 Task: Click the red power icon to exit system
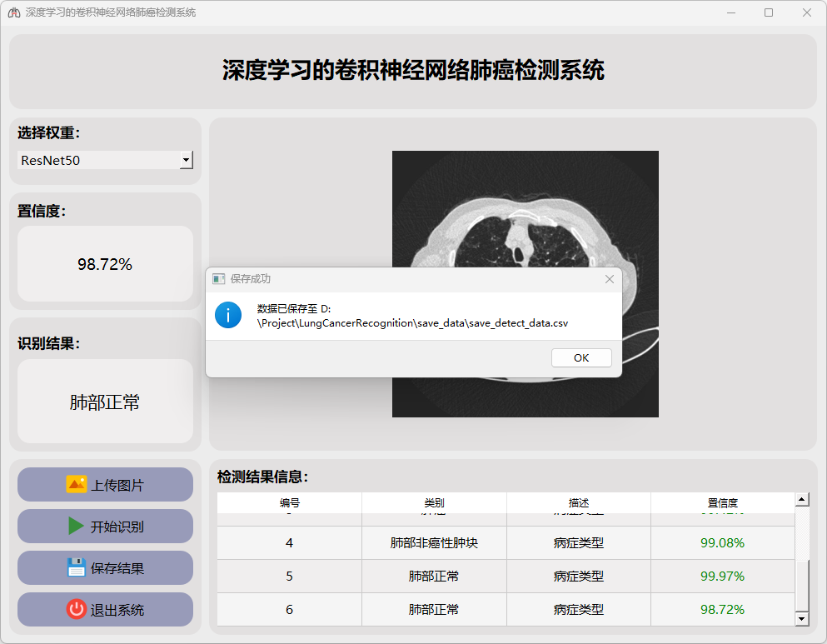(77, 609)
